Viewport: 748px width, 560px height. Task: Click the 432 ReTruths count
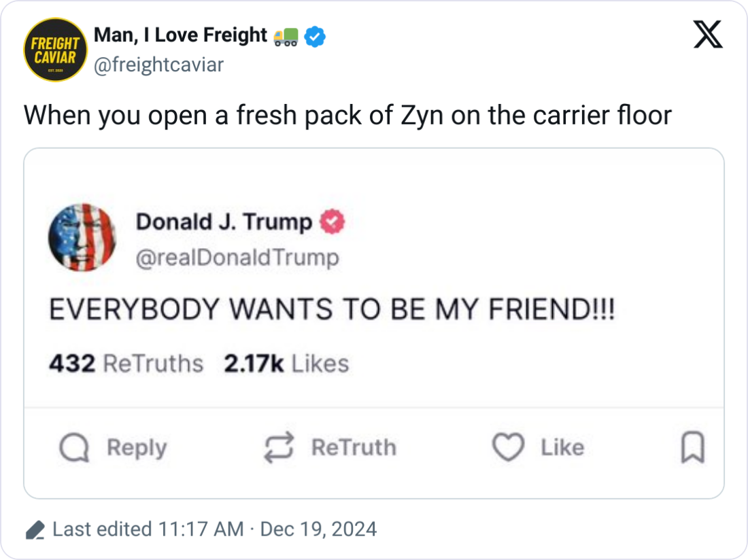(x=126, y=364)
